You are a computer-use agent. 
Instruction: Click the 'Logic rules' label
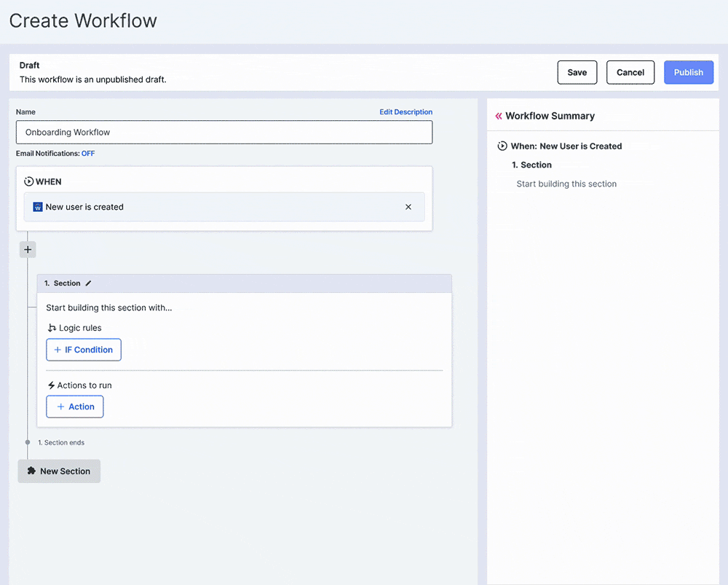click(x=80, y=328)
